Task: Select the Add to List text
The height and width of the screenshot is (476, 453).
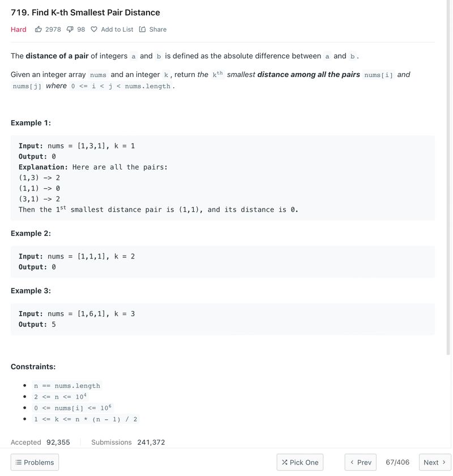Action: pyautogui.click(x=117, y=29)
